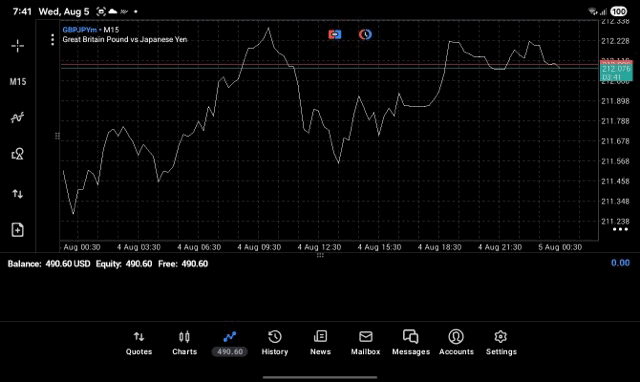Screen dimensions: 640x382
Task: Tap the red-blue link icon on chart
Action: click(335, 35)
